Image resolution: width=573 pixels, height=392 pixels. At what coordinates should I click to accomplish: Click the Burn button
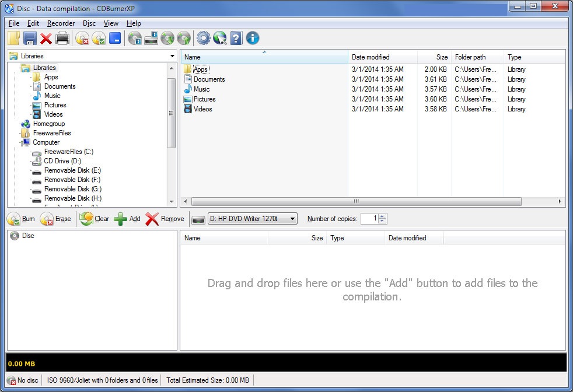21,219
